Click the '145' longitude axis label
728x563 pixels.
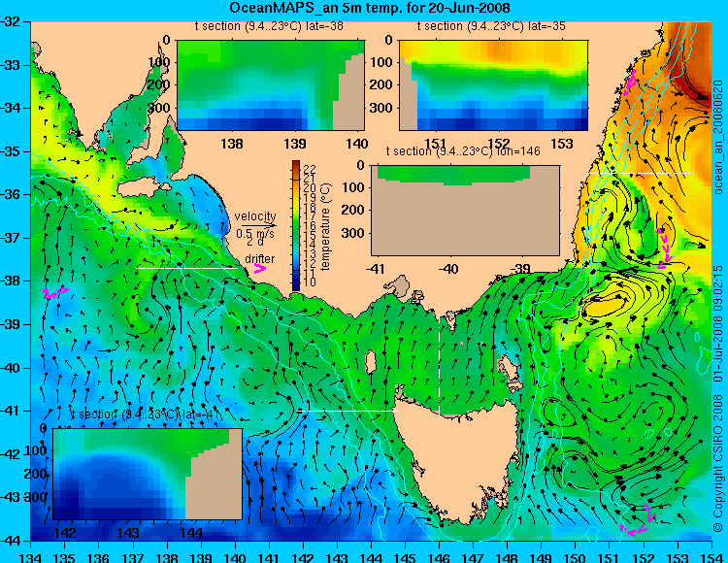point(406,557)
